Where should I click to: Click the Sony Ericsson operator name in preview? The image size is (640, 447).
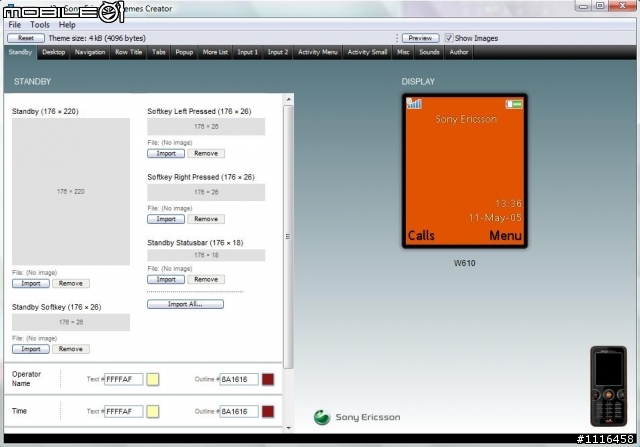pyautogui.click(x=466, y=119)
